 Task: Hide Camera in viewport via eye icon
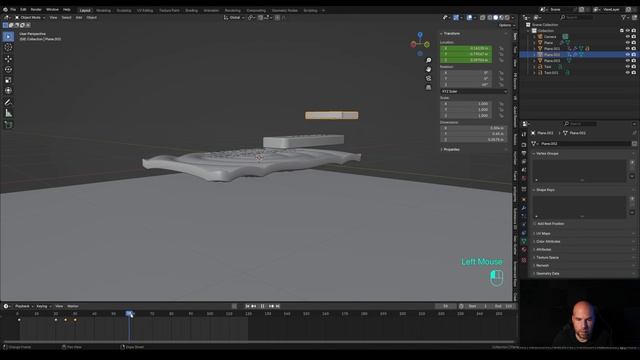point(628,37)
